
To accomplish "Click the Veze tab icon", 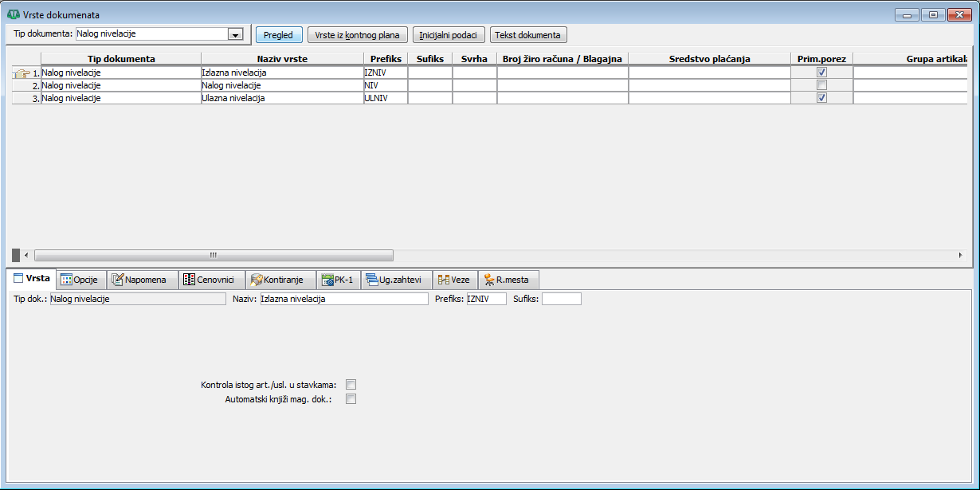I will [444, 280].
